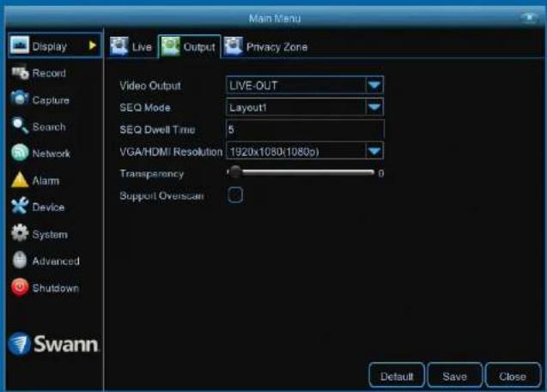Click the Close button
This screenshot has width=547, height=392.
[x=513, y=376]
